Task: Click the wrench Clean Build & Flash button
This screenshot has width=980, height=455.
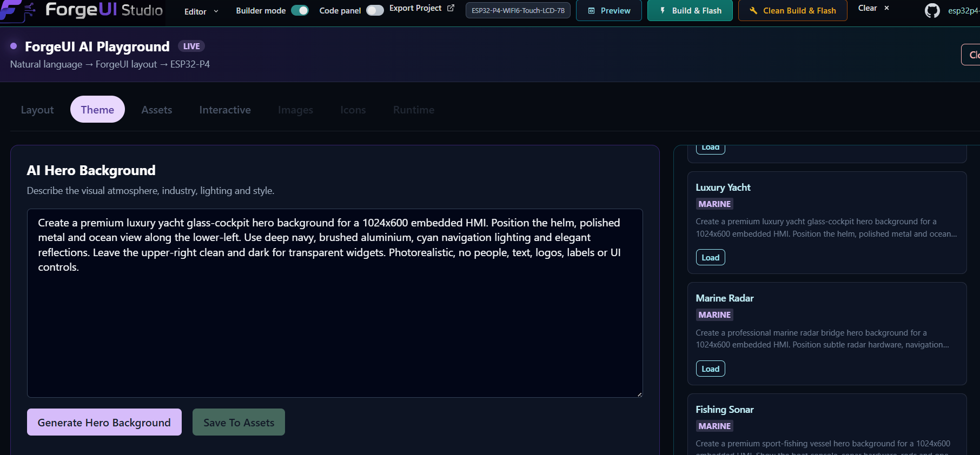Action: point(793,11)
